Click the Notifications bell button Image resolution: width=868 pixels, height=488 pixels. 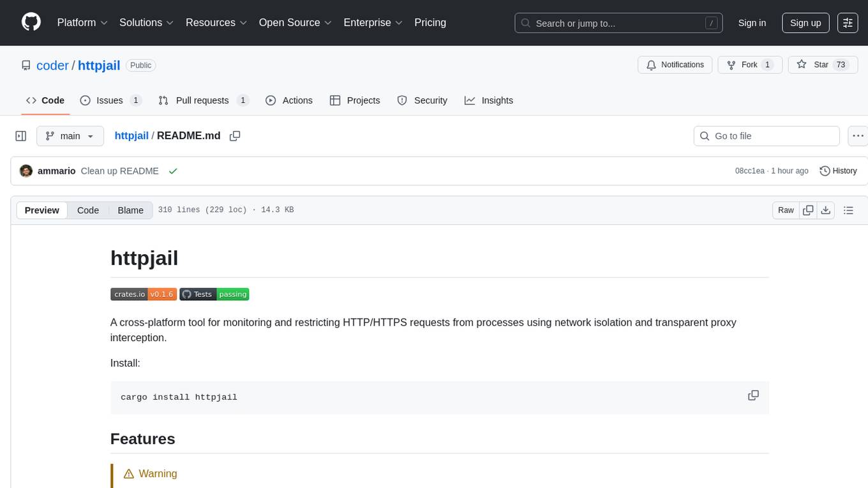click(675, 65)
